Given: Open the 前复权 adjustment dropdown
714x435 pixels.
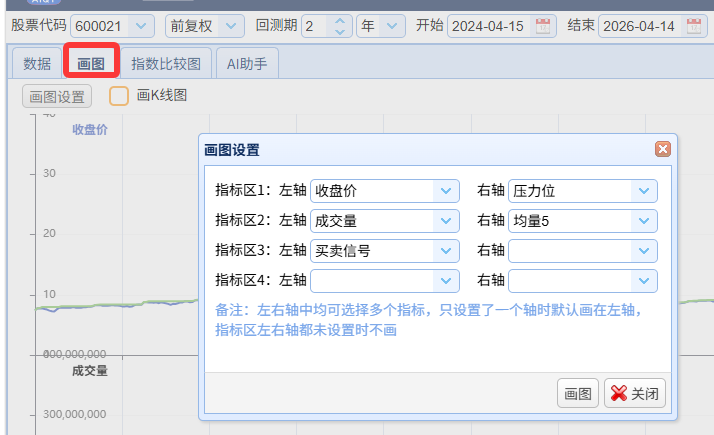Looking at the screenshot, I should point(231,26).
